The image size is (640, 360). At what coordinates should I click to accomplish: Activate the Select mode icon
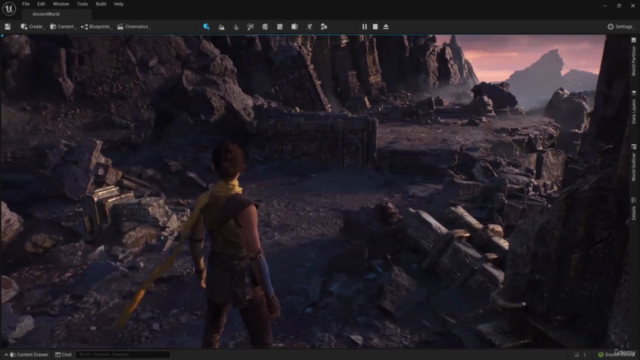(x=207, y=27)
